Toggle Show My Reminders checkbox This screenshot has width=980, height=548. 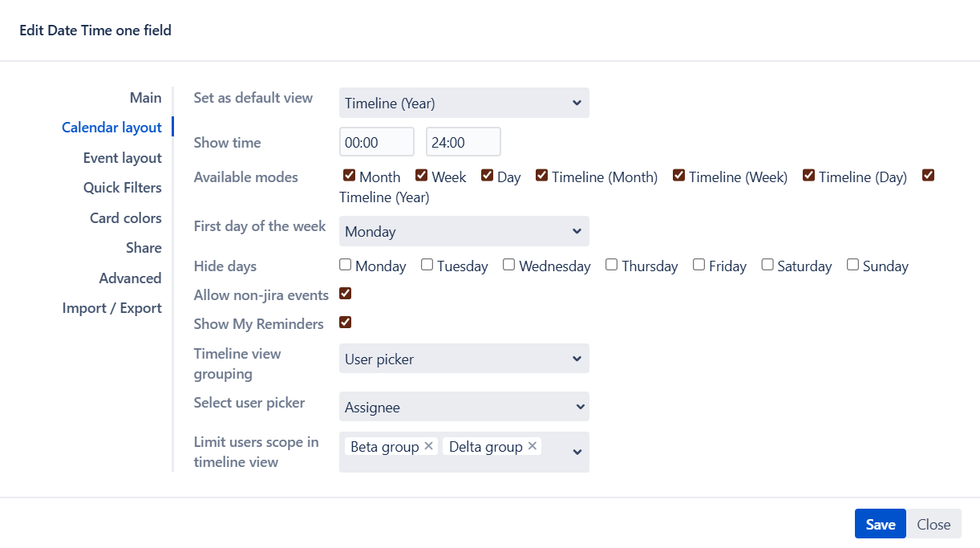346,323
